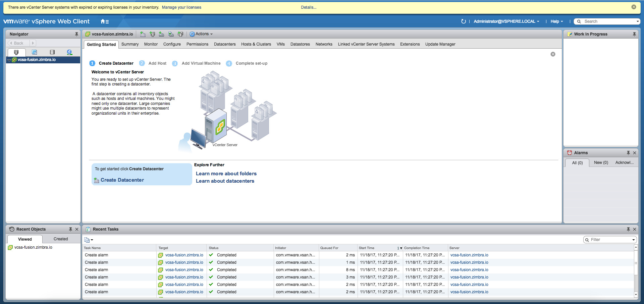Open Learn about datacenters link
Viewport: 644px width, 304px height.
(225, 181)
